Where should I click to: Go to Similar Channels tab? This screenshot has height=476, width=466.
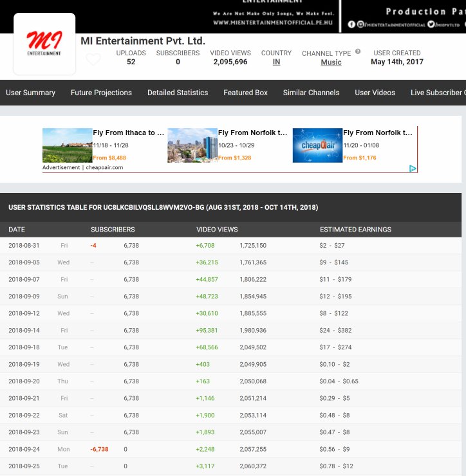(x=311, y=93)
